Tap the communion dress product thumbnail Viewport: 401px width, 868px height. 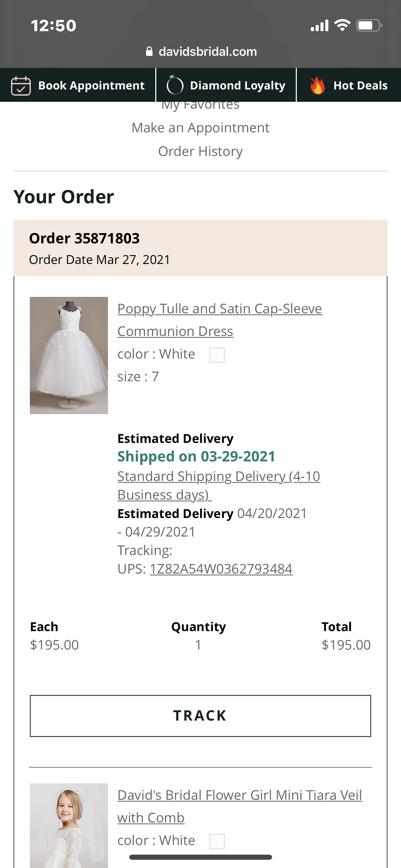(69, 355)
